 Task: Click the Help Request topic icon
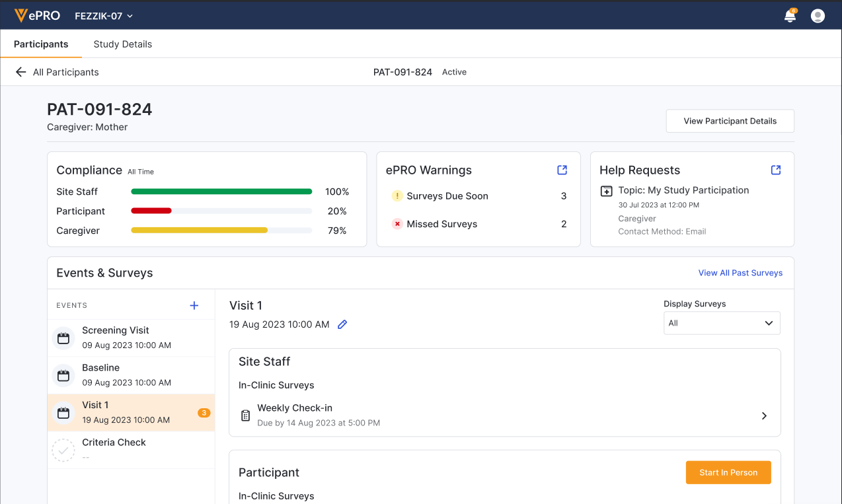point(606,191)
